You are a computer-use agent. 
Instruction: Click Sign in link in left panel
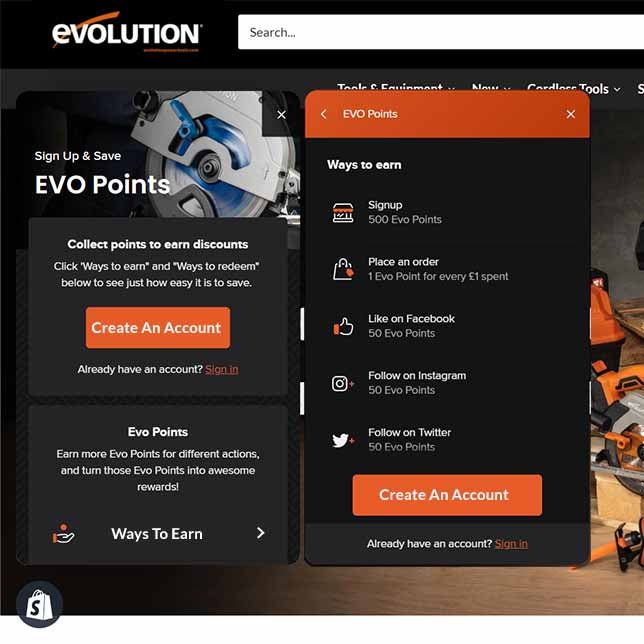tap(221, 369)
